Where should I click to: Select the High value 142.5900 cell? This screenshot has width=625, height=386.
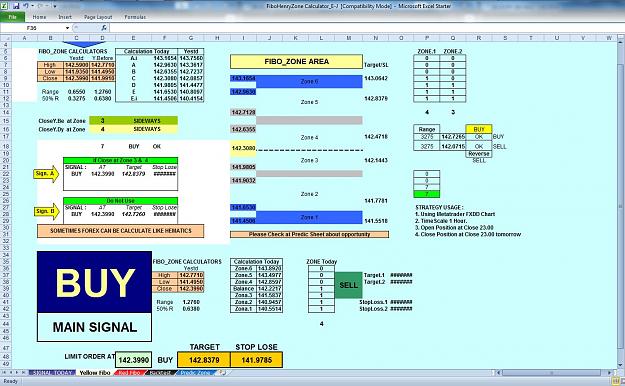pos(77,65)
